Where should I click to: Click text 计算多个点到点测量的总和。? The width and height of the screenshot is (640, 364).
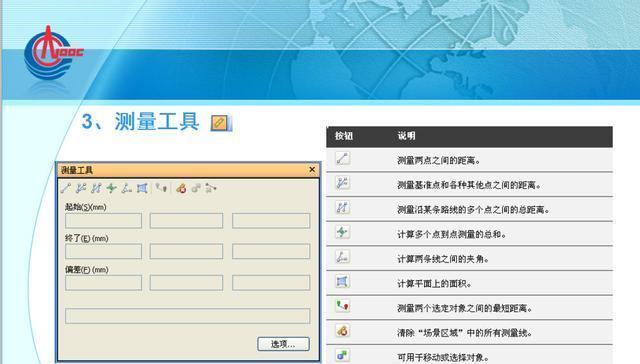pyautogui.click(x=452, y=234)
